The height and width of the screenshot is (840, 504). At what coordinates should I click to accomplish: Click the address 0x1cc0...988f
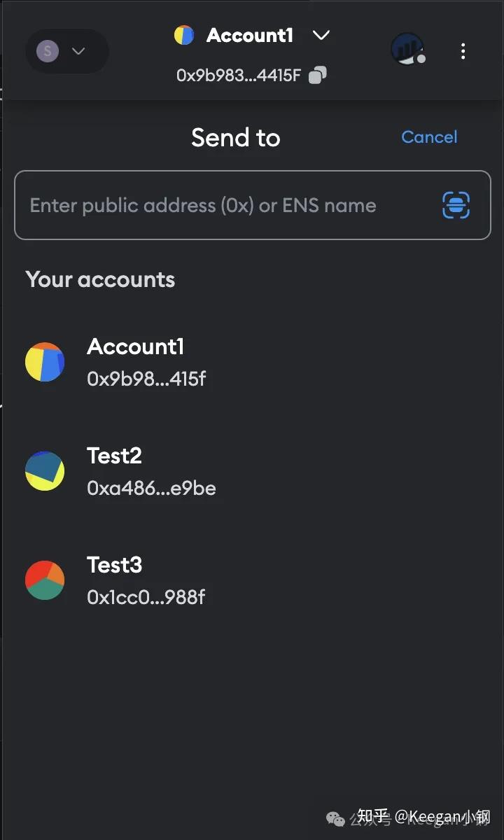(146, 597)
